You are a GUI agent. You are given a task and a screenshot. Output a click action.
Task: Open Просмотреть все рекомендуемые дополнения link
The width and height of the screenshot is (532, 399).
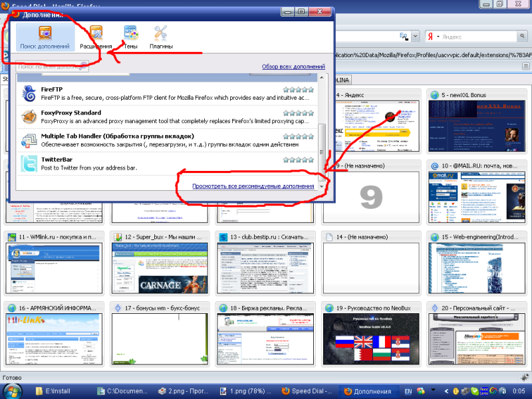(253, 186)
